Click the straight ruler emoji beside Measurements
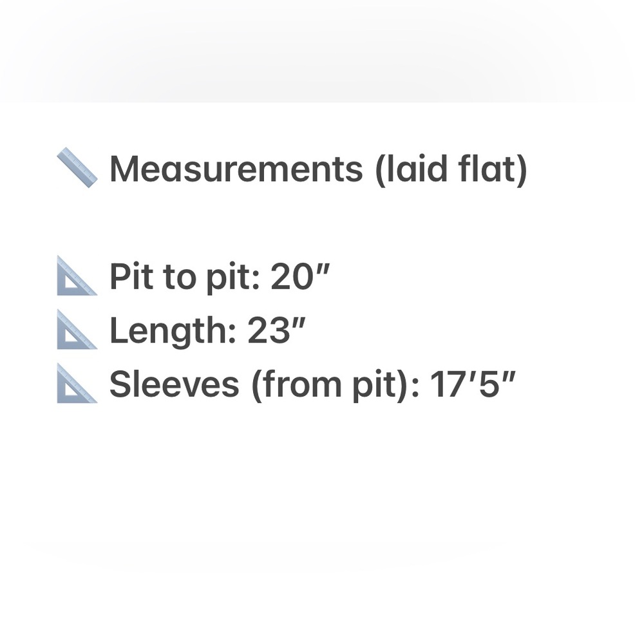644x644 pixels. (x=77, y=168)
